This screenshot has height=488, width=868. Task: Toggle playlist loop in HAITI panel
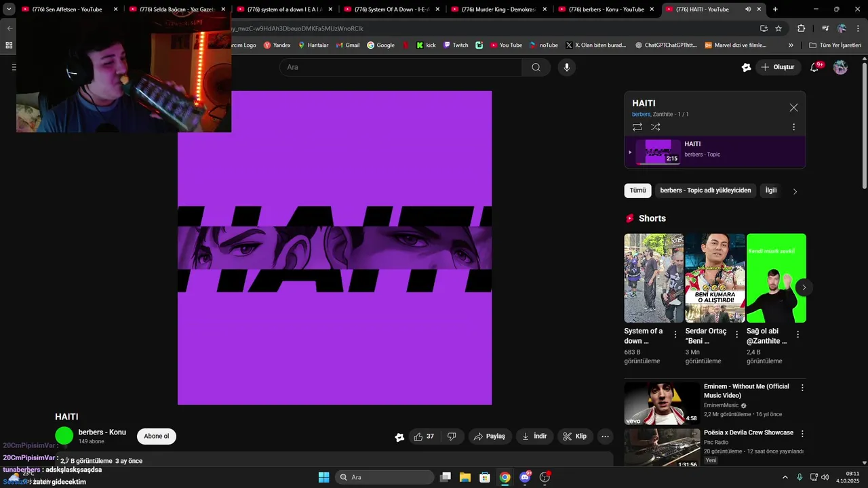tap(637, 127)
